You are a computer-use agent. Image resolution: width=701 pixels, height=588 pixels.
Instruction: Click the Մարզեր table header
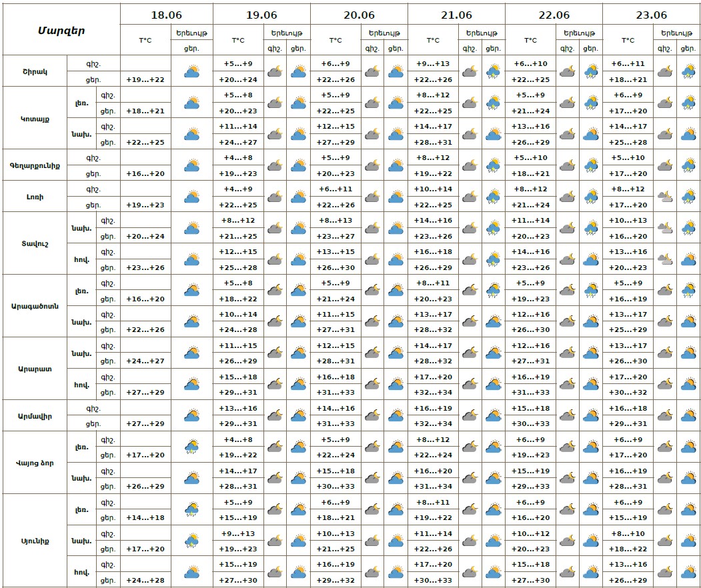click(x=61, y=30)
